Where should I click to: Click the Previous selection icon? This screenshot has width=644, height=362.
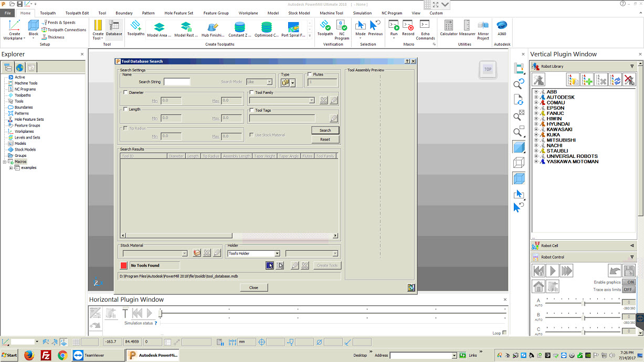pos(375,28)
